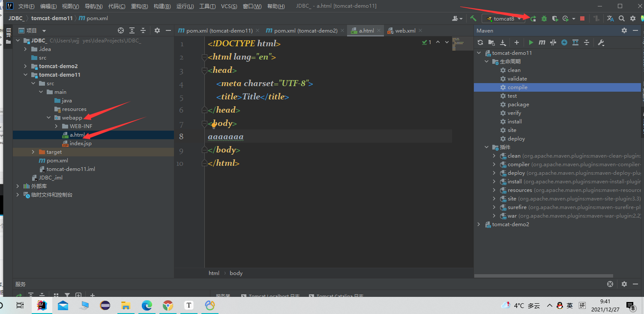Add Maven project plus icon
Image resolution: width=644 pixels, height=314 pixels.
(517, 42)
